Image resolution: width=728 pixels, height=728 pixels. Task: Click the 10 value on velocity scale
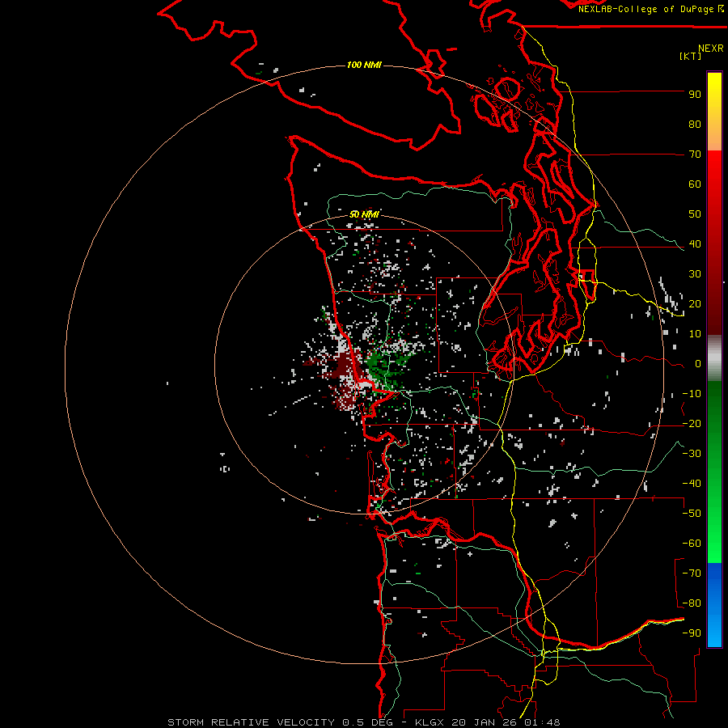click(695, 334)
